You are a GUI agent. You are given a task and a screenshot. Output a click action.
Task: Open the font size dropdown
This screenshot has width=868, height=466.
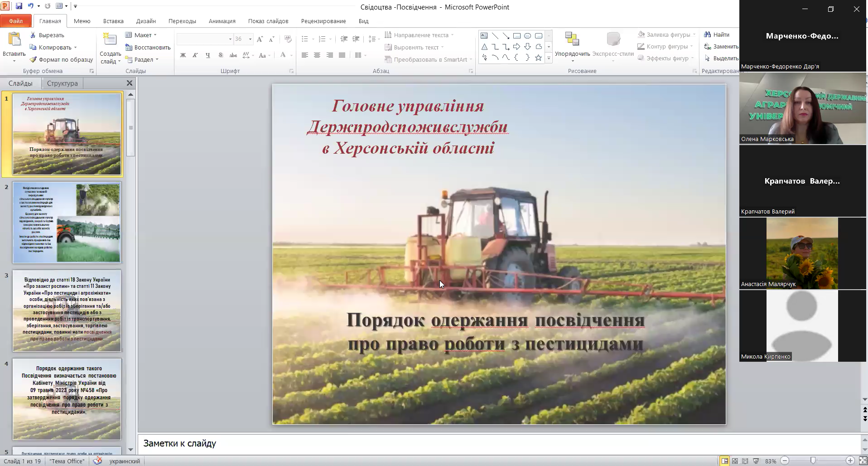250,39
